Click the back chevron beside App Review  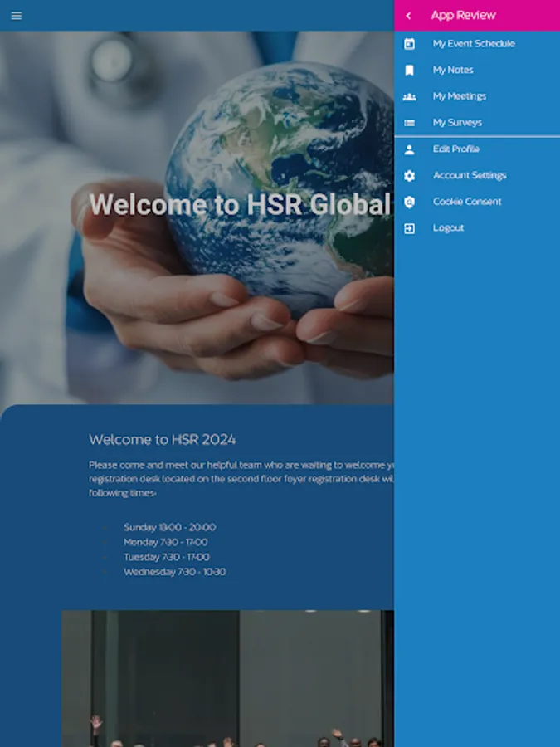pyautogui.click(x=408, y=16)
